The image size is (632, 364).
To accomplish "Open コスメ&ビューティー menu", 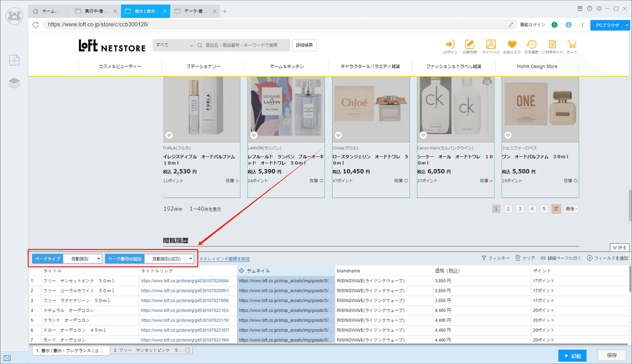I will [120, 66].
